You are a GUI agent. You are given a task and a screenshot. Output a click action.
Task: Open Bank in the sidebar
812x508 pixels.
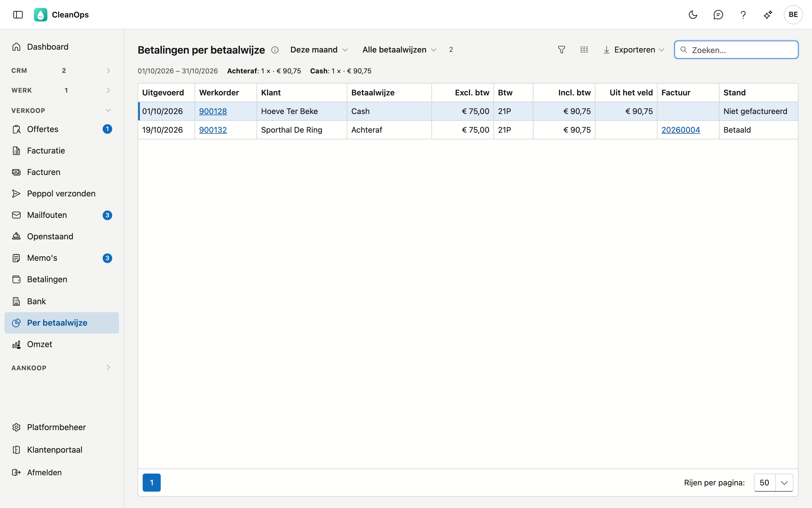click(x=61, y=301)
